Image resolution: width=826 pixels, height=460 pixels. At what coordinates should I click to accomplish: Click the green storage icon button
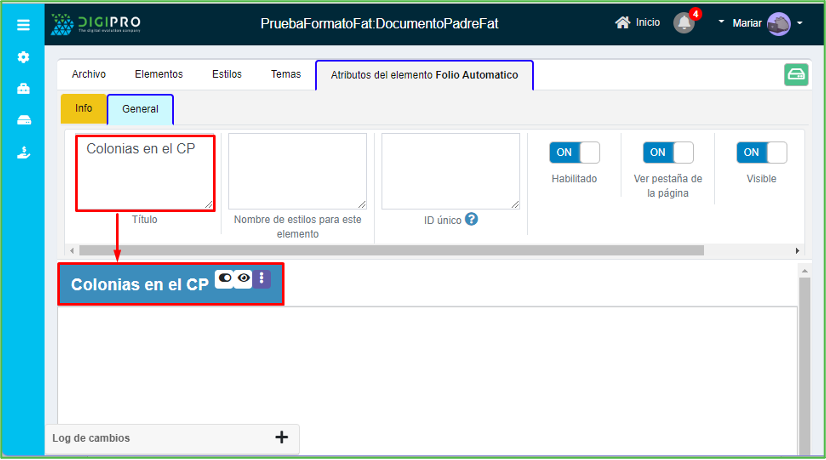(x=796, y=75)
